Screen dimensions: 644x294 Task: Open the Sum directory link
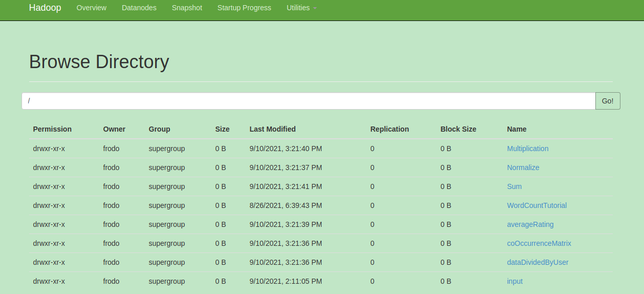coord(514,186)
